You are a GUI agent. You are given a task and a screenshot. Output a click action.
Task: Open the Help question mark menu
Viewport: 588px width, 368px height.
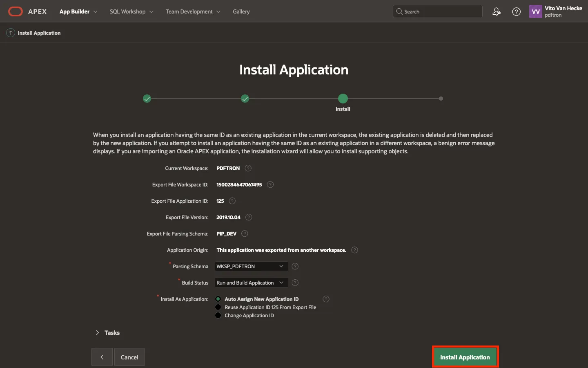point(516,12)
